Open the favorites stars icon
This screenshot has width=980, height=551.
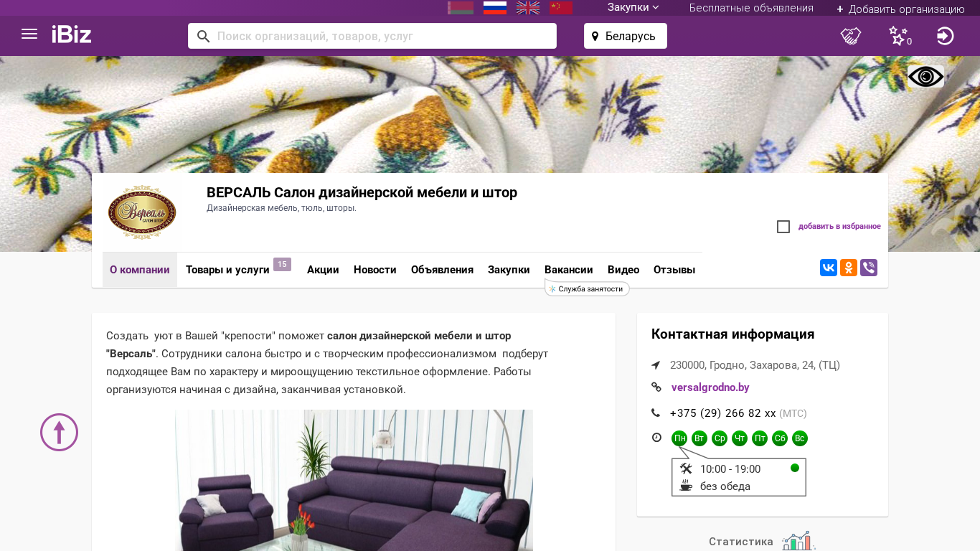click(x=899, y=36)
